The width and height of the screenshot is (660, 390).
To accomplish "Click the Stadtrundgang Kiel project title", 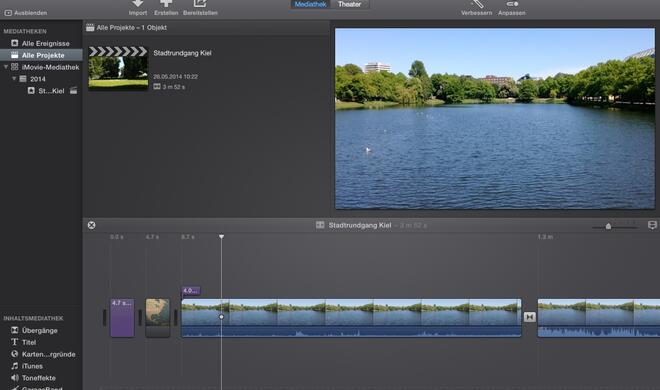I will [x=182, y=53].
